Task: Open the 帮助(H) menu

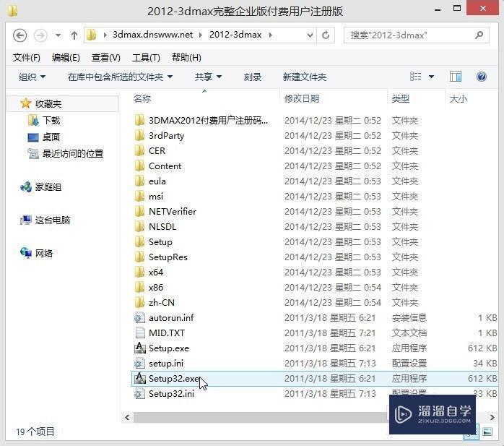Action: pos(186,58)
